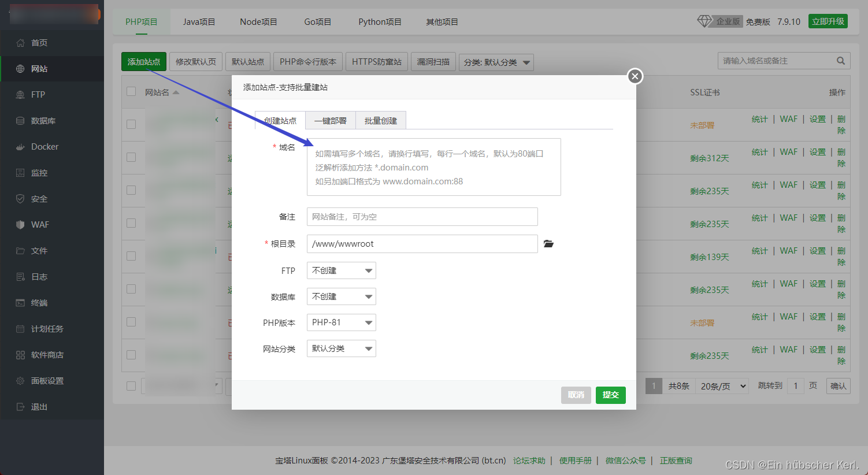Switch to the Go项目 tab
Screen dimensions: 868x475
click(318, 22)
